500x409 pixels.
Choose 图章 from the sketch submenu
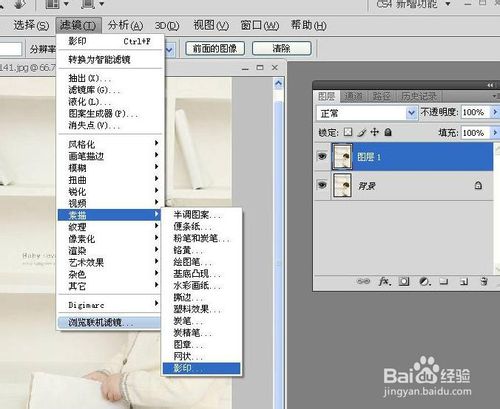(x=201, y=344)
